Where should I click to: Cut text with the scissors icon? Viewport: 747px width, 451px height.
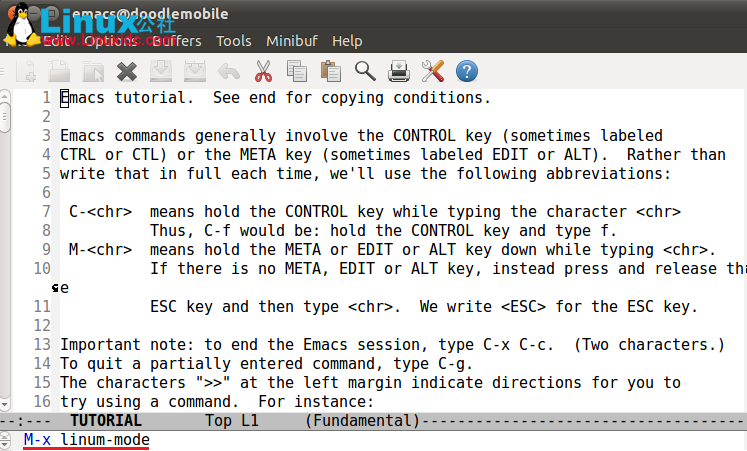(x=263, y=71)
